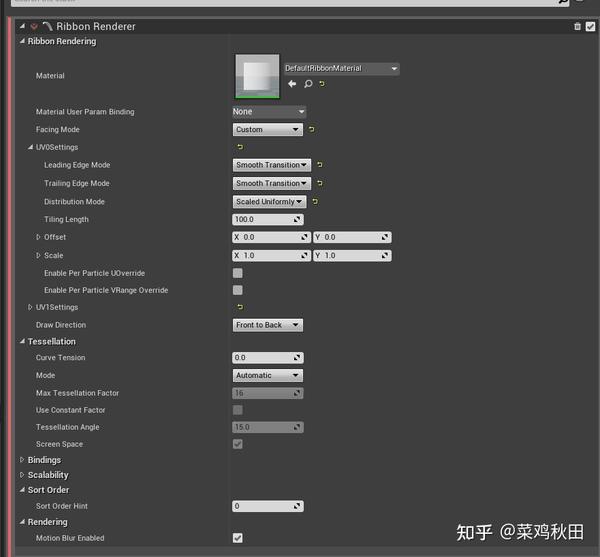Reset Distribution Mode to default
600x557 pixels.
click(x=315, y=202)
